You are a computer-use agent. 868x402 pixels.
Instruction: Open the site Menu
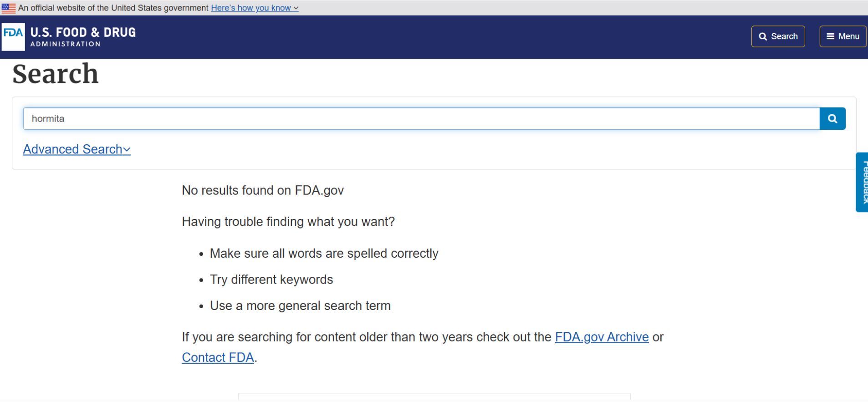point(842,36)
